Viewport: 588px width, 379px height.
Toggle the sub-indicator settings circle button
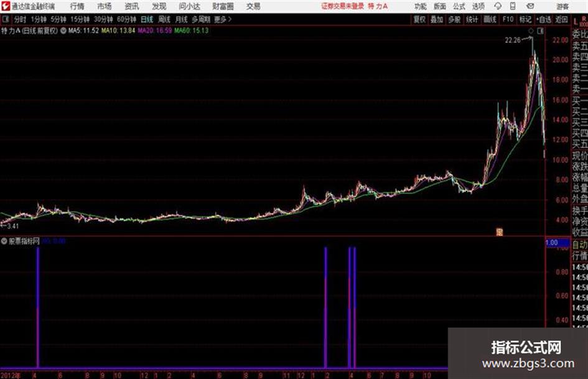tap(4, 241)
